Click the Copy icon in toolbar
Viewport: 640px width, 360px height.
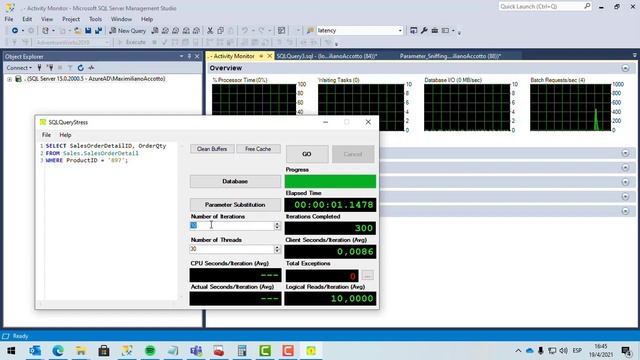pos(220,31)
